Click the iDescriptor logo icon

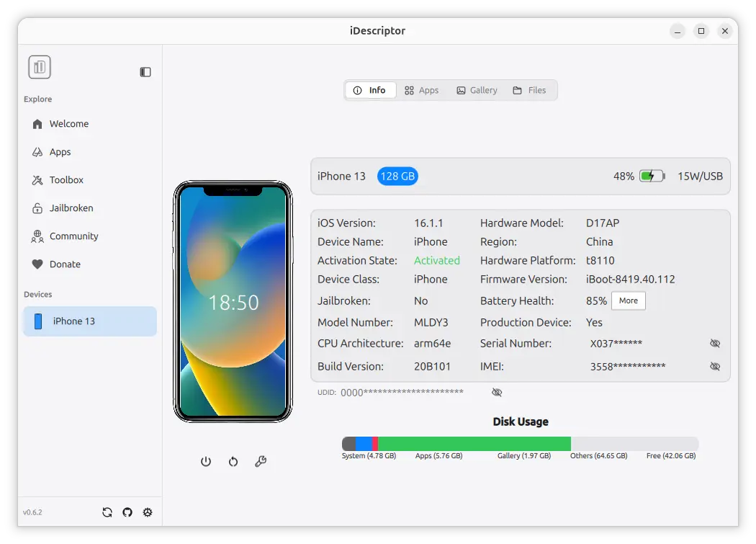click(40, 67)
